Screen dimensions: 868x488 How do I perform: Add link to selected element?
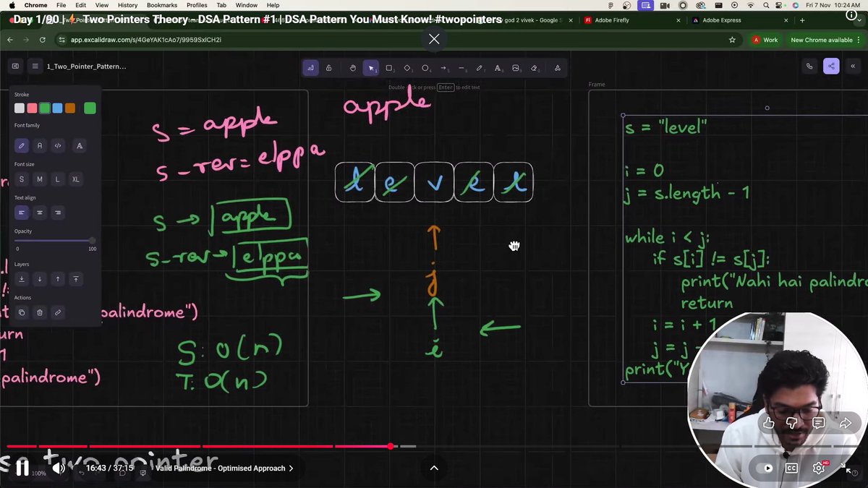(58, 312)
